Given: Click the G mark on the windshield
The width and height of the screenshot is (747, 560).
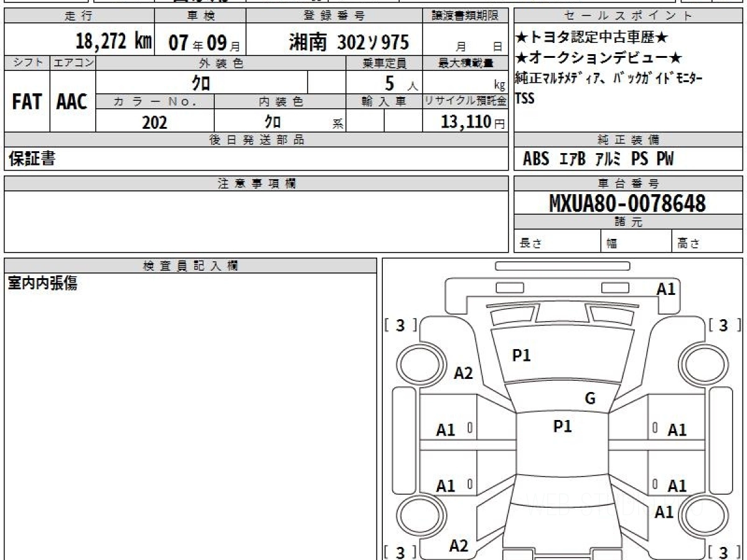Looking at the screenshot, I should [590, 399].
